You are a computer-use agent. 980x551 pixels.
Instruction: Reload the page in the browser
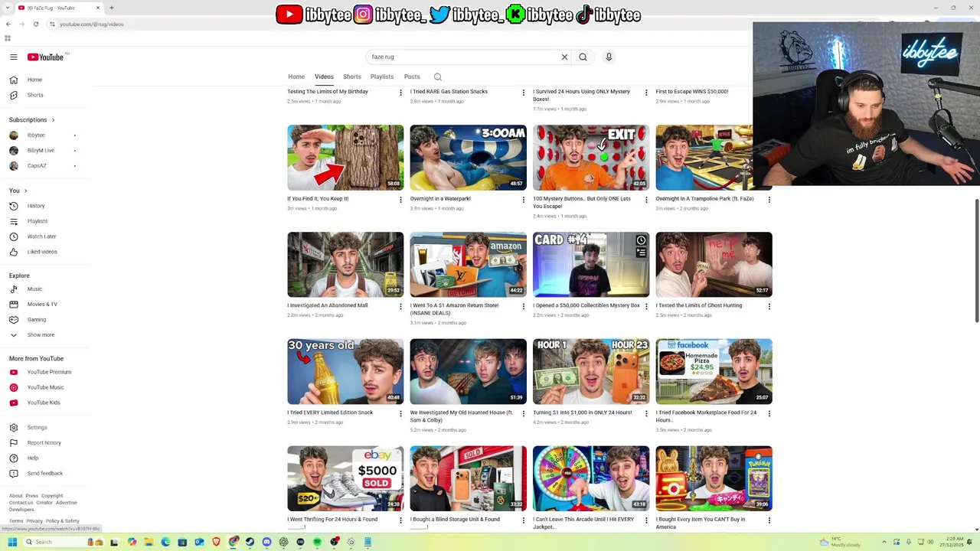(x=35, y=24)
